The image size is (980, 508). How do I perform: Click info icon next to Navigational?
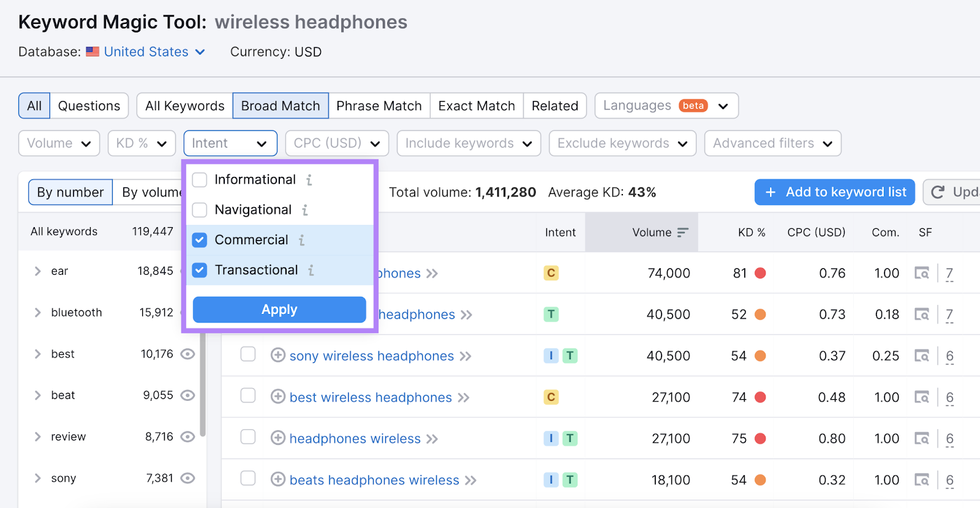305,210
